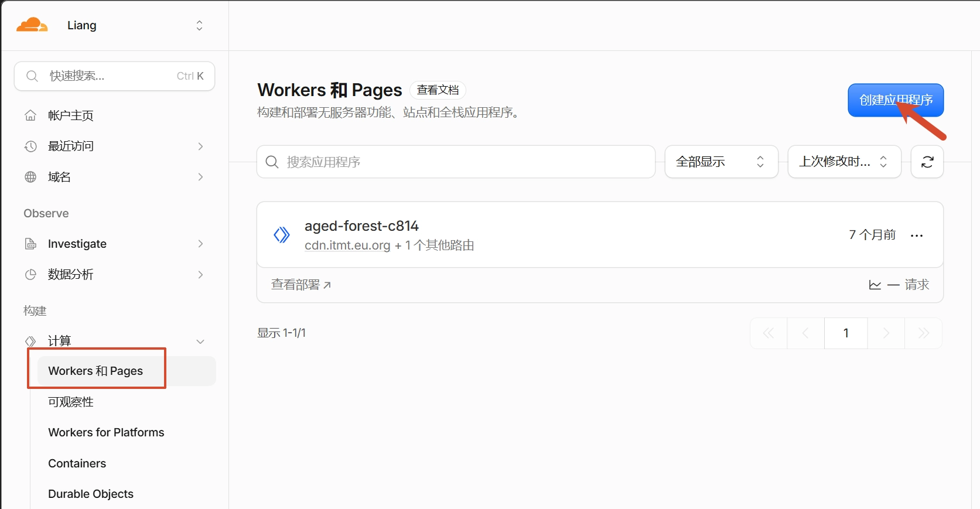Screen dimensions: 980x509
Task: Open Workers for Platforms
Action: coord(106,432)
